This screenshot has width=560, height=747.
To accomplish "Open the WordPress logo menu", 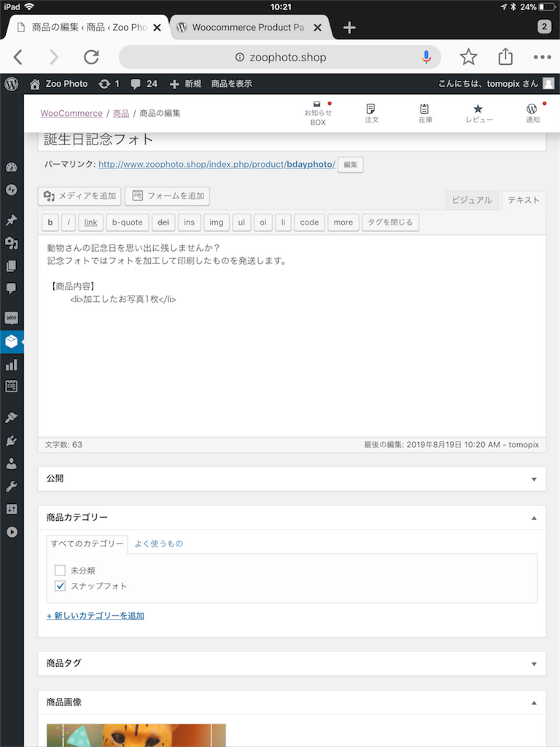I will coord(12,84).
